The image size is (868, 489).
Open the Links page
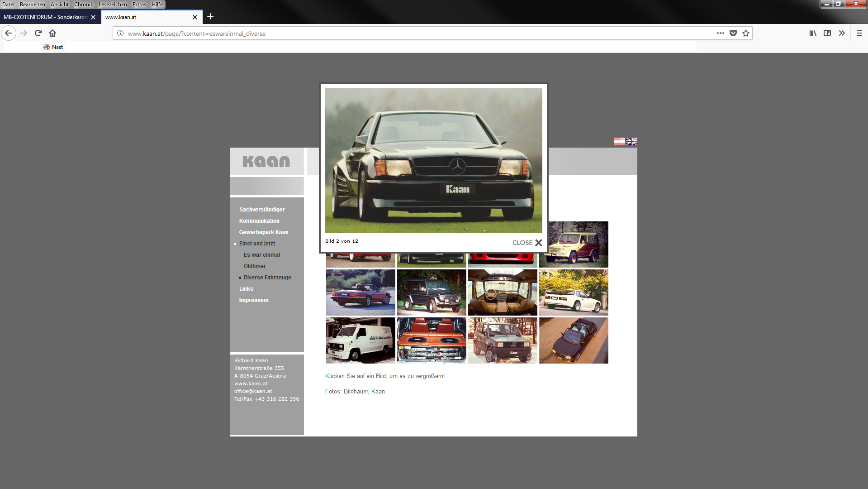(x=246, y=289)
